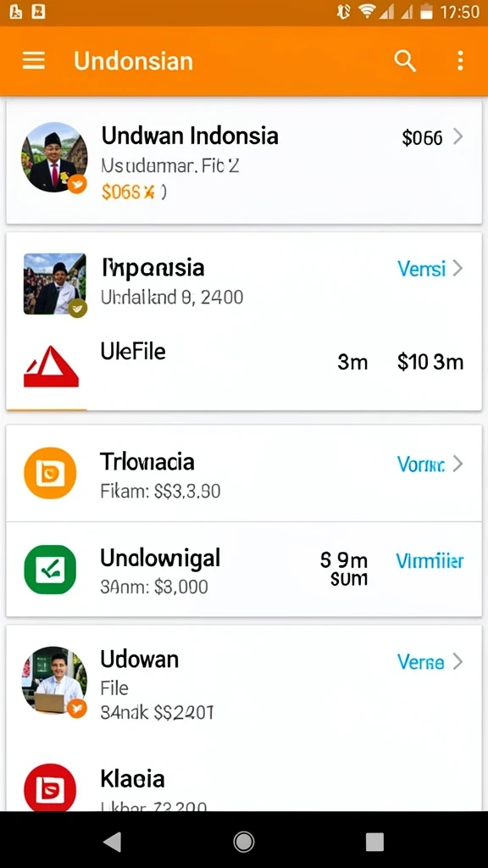Open Undwan Indonsia profile photo
Viewport: 488px width, 868px height.
pyautogui.click(x=54, y=157)
